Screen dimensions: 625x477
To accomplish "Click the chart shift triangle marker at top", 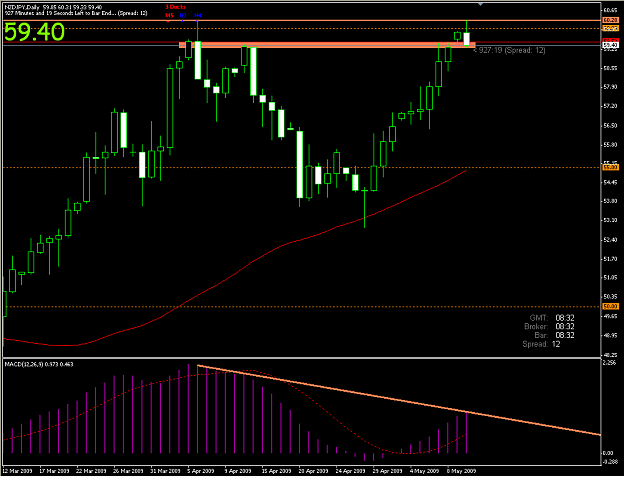I will tap(480, 4).
